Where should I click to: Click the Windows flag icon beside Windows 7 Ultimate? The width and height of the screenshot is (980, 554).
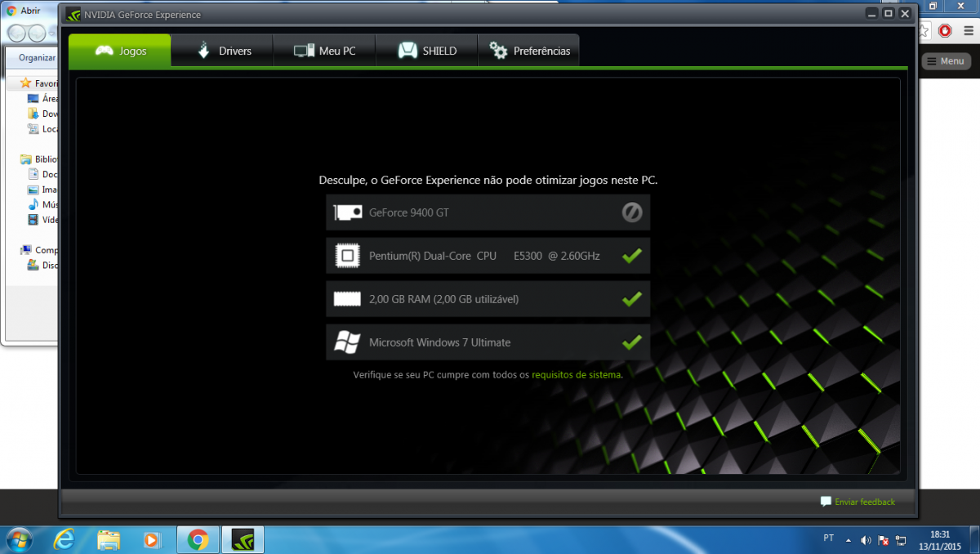[348, 342]
